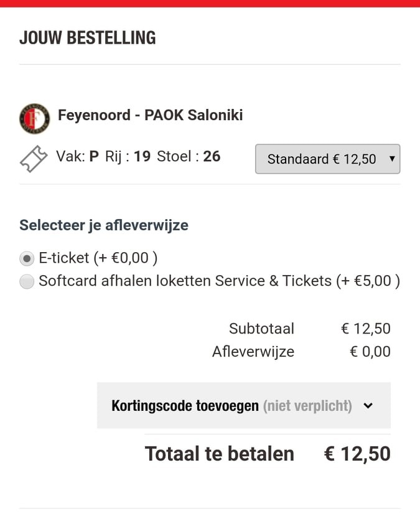Click the JOUW BESTELLING heading

click(87, 37)
